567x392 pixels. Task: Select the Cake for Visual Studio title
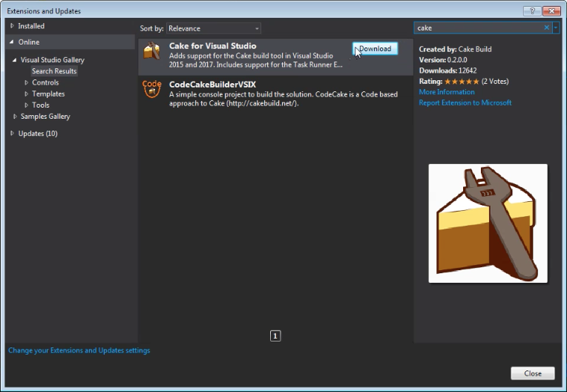coord(212,46)
